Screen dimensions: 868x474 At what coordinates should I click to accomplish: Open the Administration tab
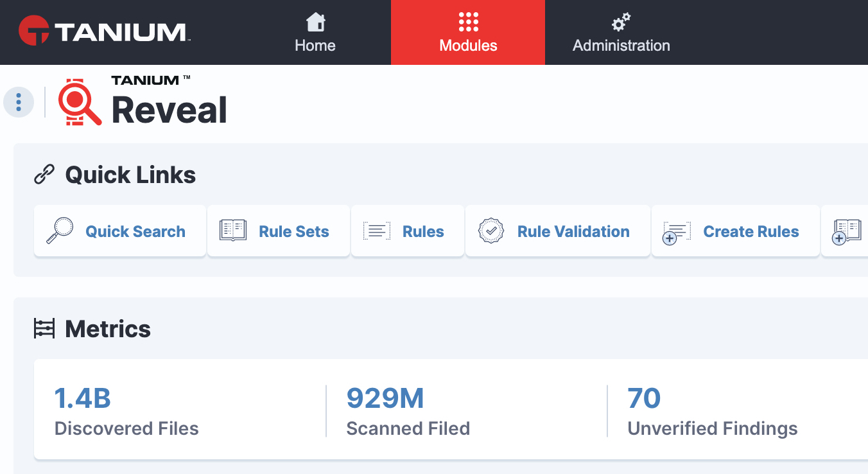(x=621, y=32)
